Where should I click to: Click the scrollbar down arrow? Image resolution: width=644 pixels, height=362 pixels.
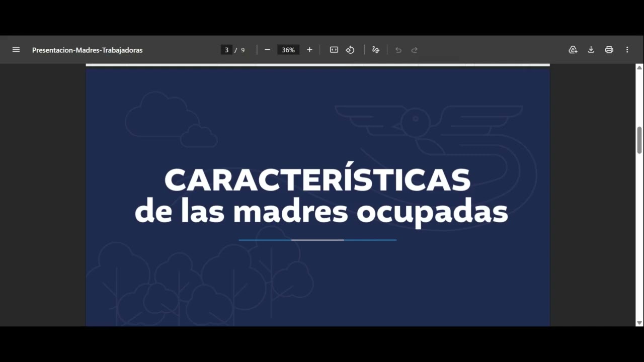point(639,323)
